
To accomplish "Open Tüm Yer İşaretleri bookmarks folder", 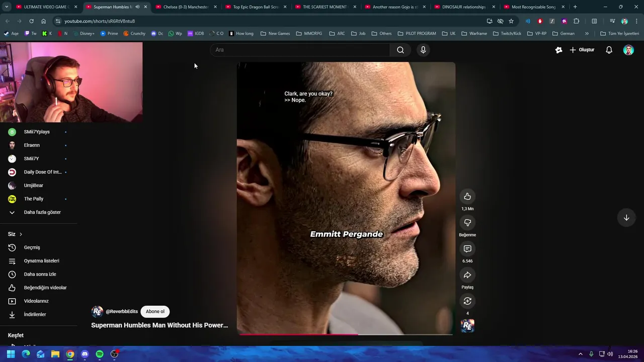I will (x=620, y=34).
